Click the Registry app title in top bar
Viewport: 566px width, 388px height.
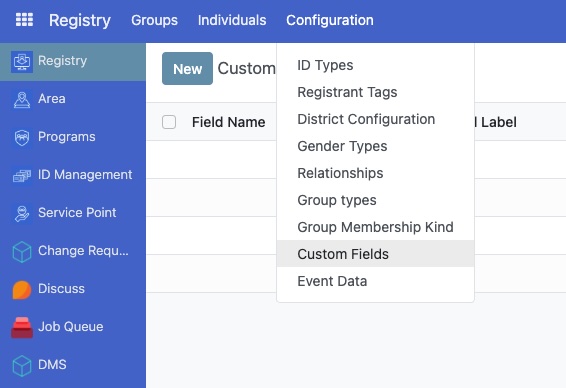[x=80, y=20]
